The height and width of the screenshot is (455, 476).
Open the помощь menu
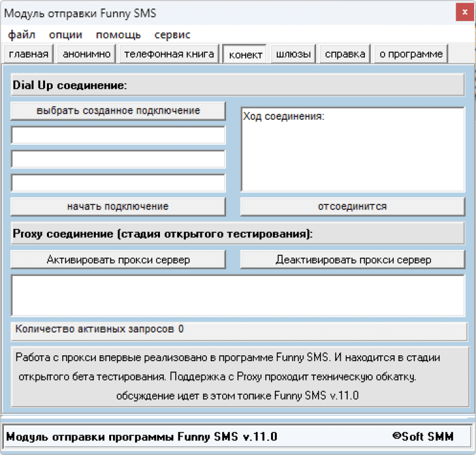coord(119,35)
